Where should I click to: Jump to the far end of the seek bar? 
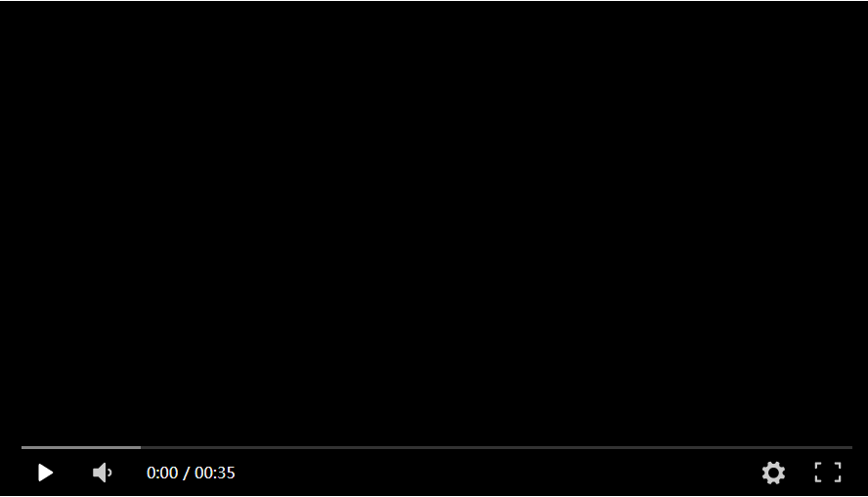pyautogui.click(x=851, y=447)
